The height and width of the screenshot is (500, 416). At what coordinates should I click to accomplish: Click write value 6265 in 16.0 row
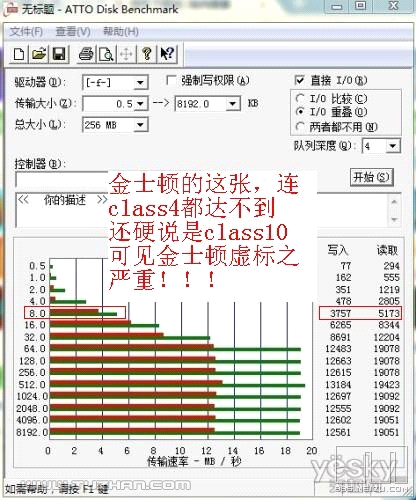coord(341,325)
